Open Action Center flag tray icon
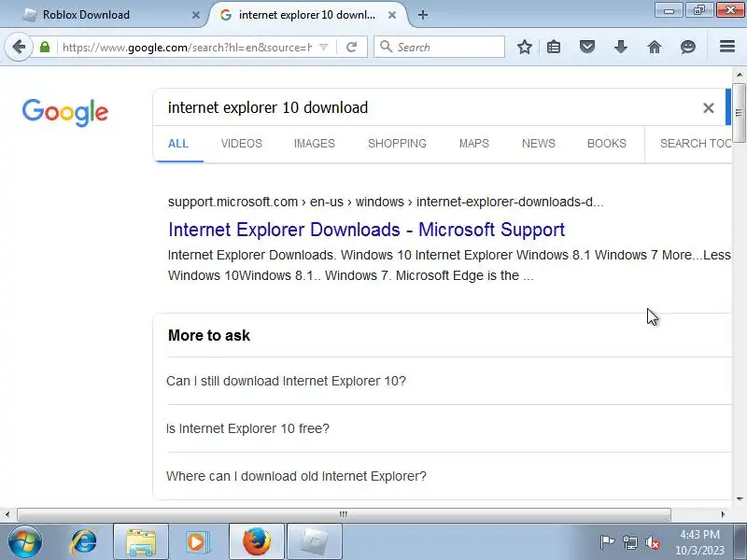This screenshot has height=560, width=747. pos(607,542)
